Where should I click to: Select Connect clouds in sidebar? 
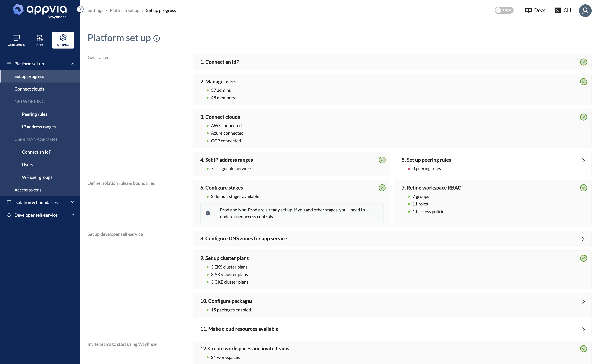tap(29, 89)
